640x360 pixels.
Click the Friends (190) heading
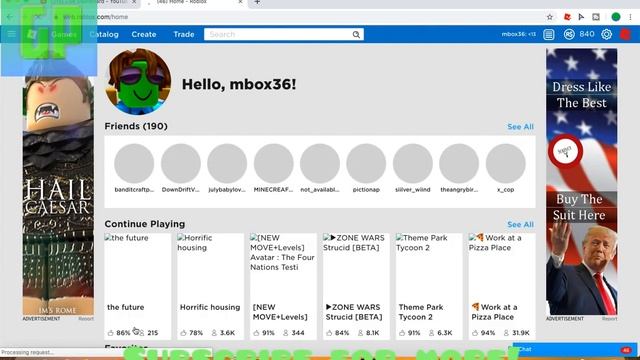pyautogui.click(x=136, y=127)
